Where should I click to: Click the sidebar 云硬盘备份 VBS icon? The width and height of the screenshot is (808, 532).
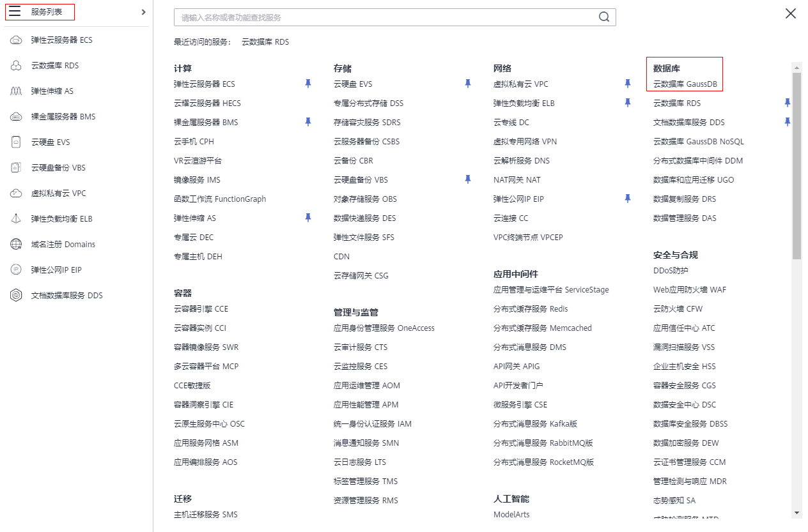17,167
